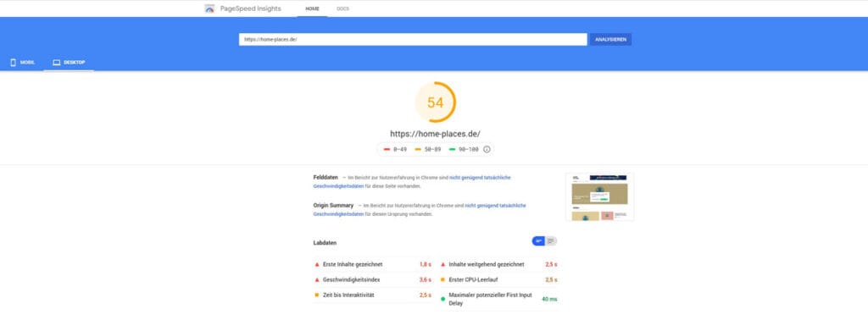Click the score legend info icon
The width and height of the screenshot is (868, 320).
coord(487,149)
